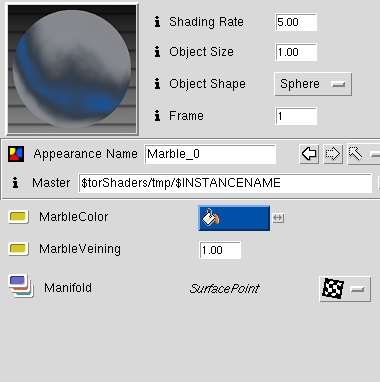
Task: Go forward with the dotted right arrow
Action: pos(333,154)
